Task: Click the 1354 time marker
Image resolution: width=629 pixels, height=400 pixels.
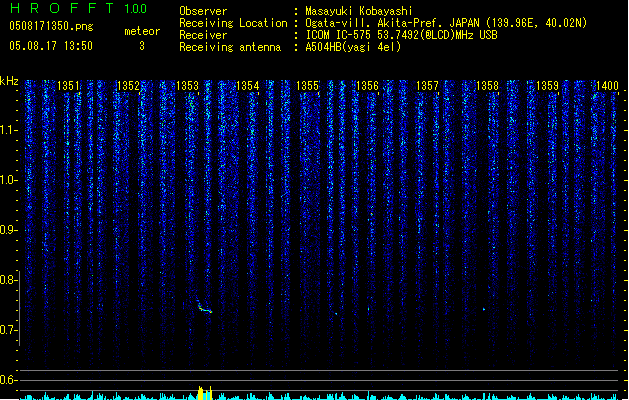Action: 248,86
